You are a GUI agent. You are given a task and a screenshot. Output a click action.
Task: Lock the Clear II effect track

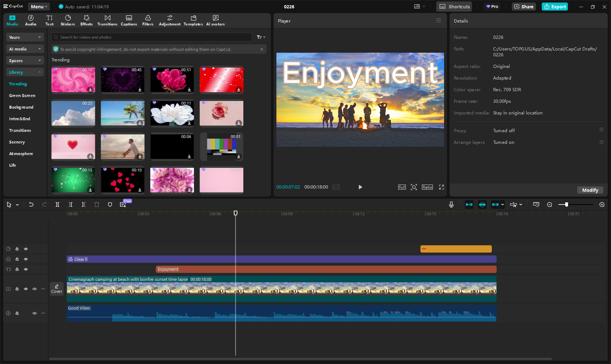pyautogui.click(x=17, y=259)
